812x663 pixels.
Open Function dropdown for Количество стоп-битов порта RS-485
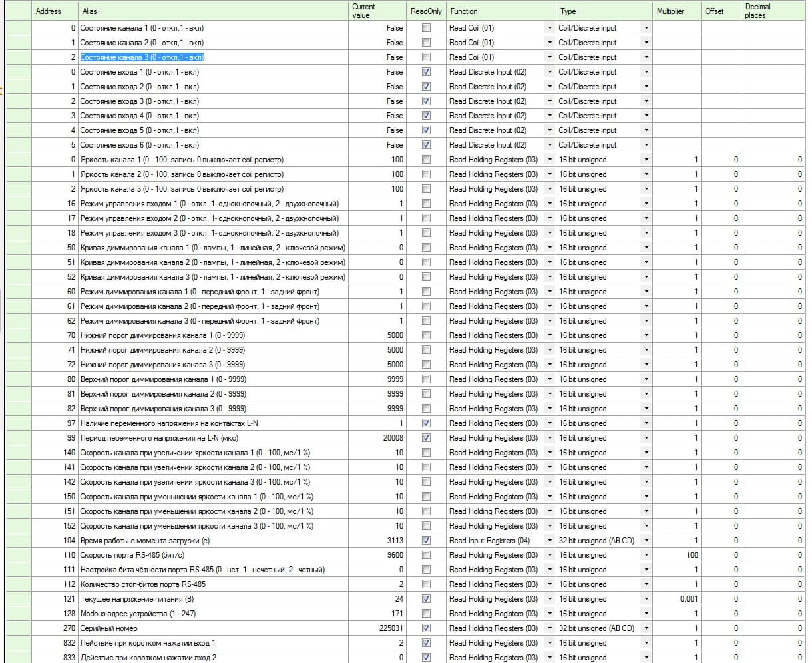(550, 584)
